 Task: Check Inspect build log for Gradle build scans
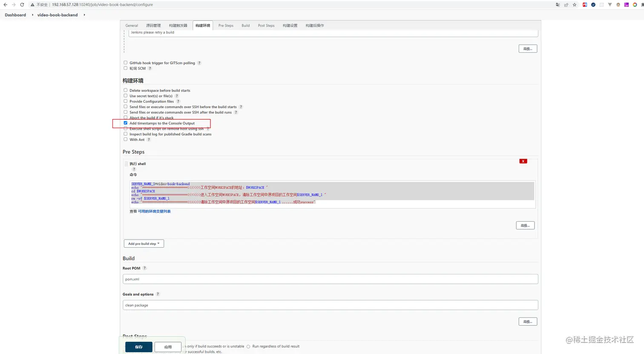click(126, 134)
